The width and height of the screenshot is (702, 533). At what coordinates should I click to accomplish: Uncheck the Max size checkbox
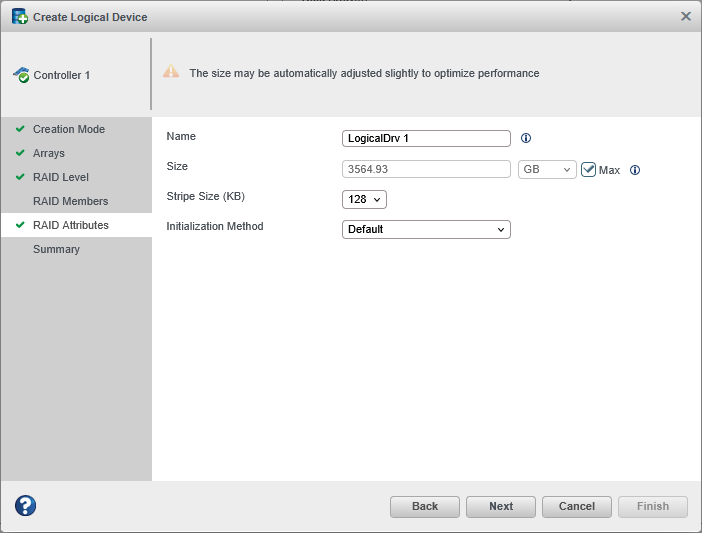point(589,169)
